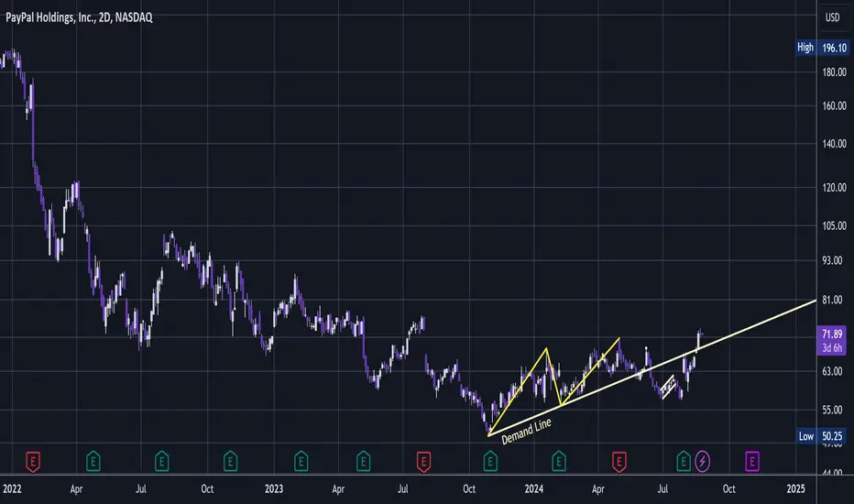Image resolution: width=854 pixels, height=504 pixels.
Task: Click the High 196.10 price label
Action: point(822,48)
